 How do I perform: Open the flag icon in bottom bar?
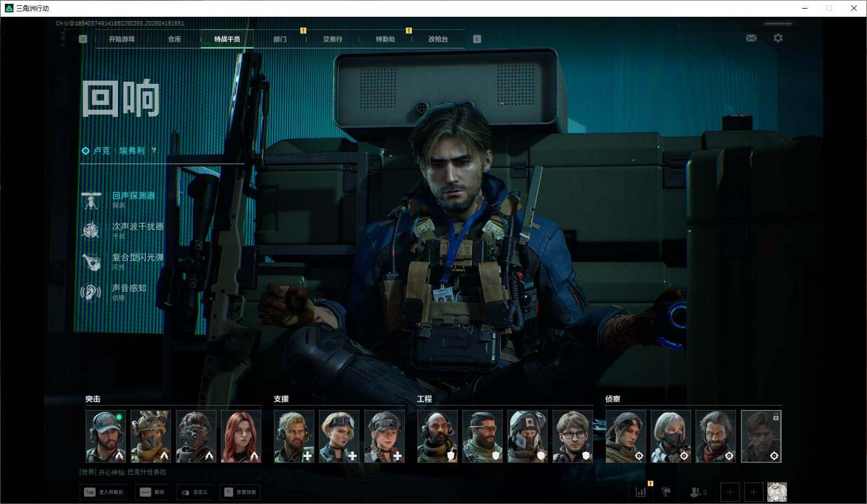click(x=666, y=492)
